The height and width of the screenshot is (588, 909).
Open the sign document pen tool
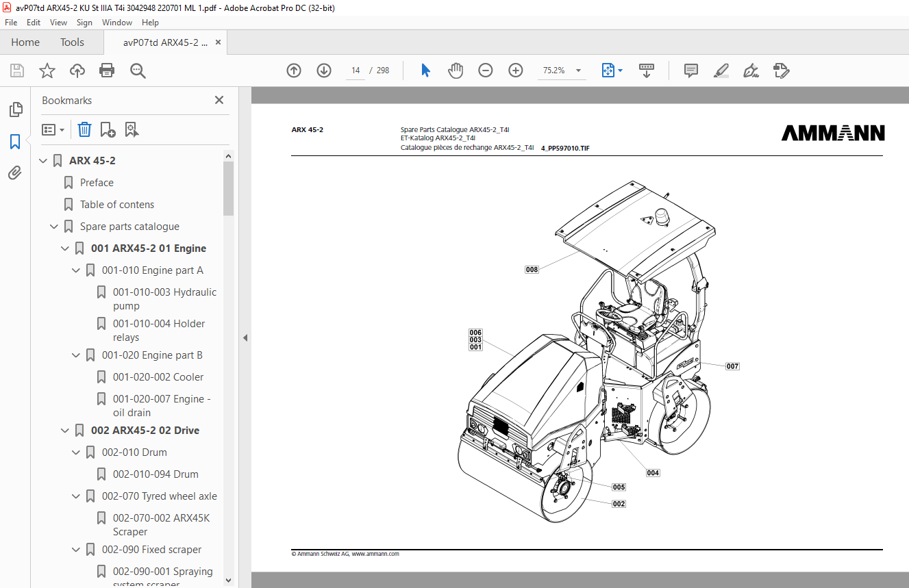point(751,71)
